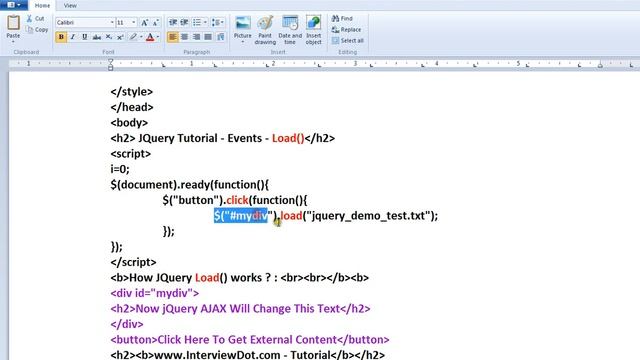640x360 pixels.
Task: Click the Paste clipboard icon
Action: pyautogui.click(x=13, y=22)
